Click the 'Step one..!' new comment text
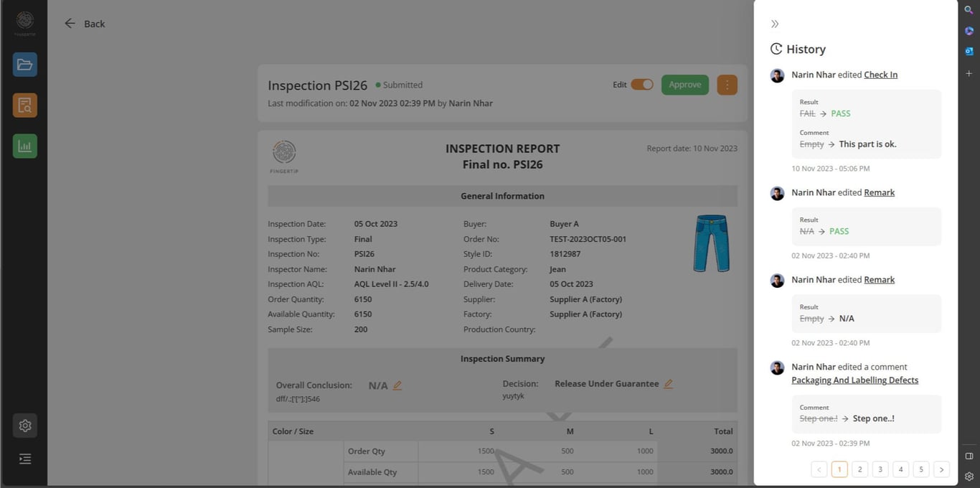This screenshot has width=980, height=488. (873, 418)
